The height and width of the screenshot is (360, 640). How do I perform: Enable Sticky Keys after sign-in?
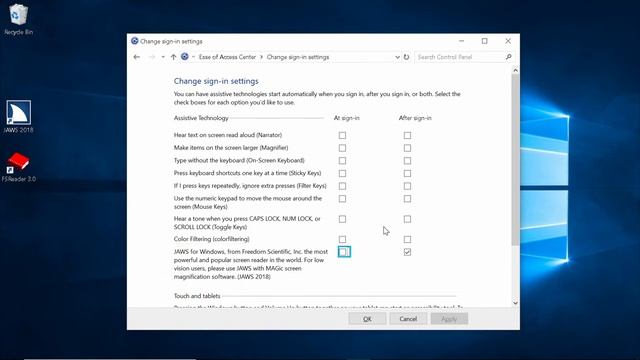click(407, 173)
